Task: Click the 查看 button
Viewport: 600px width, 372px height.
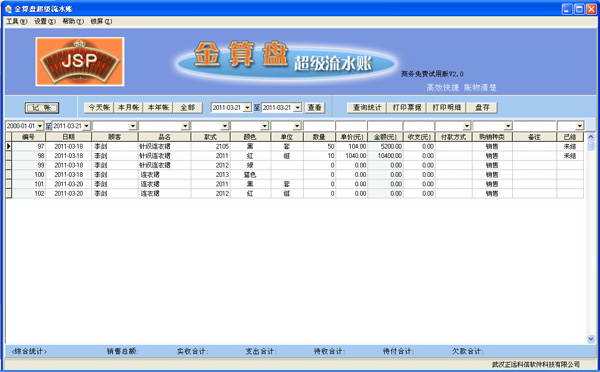Action: (x=315, y=108)
